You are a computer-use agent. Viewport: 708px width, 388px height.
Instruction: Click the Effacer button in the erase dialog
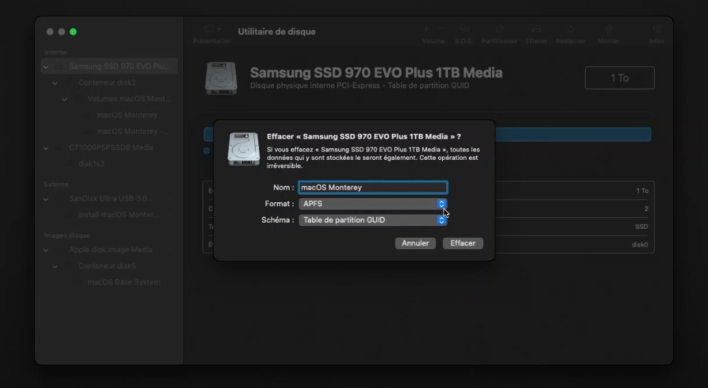[463, 243]
